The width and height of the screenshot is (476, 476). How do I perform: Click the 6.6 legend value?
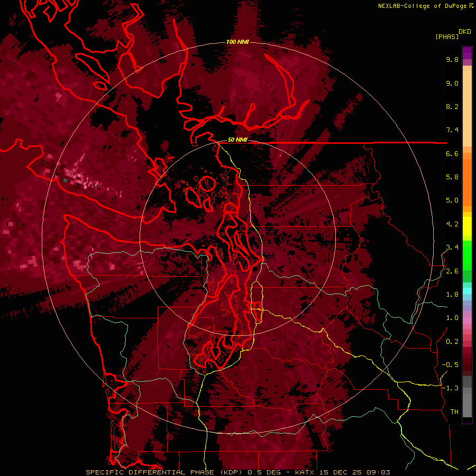(452, 153)
